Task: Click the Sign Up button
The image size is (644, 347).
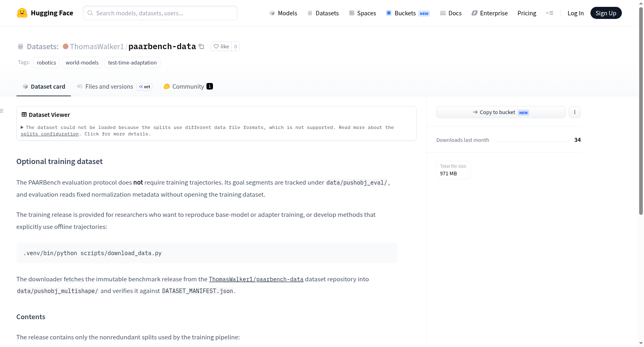Action: [606, 13]
